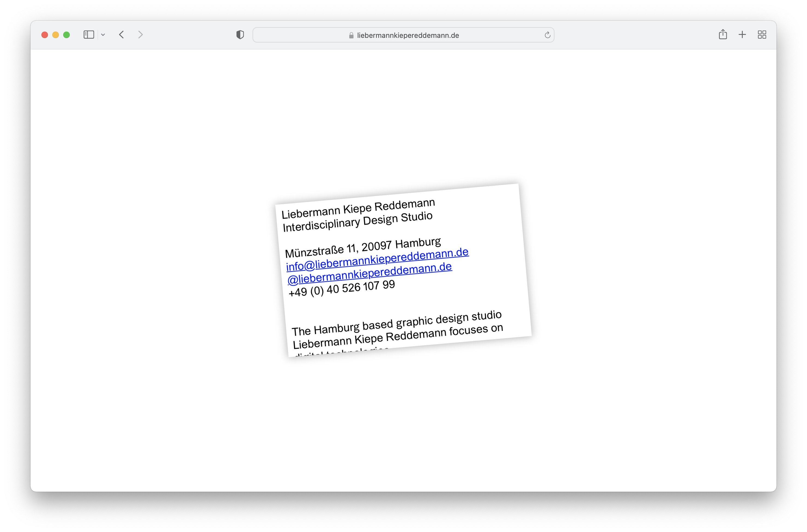Open the Share menu
This screenshot has height=532, width=807.
[x=723, y=34]
